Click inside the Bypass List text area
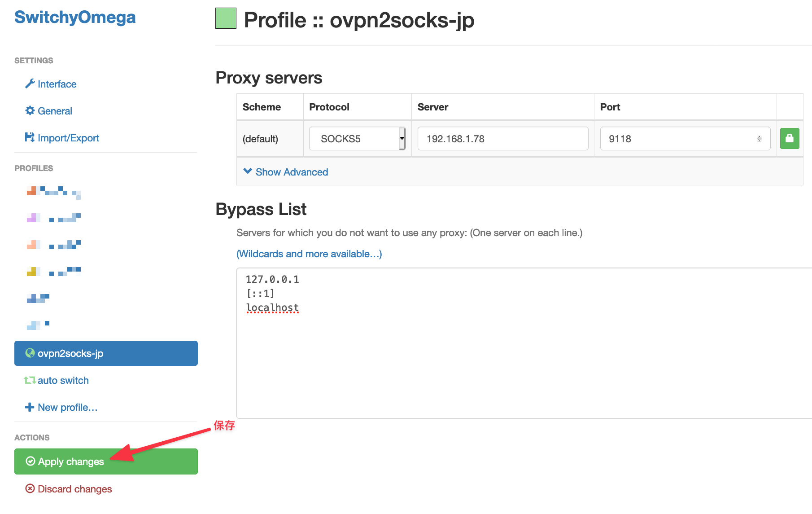Viewport: 812px width, 514px height. coord(524,343)
